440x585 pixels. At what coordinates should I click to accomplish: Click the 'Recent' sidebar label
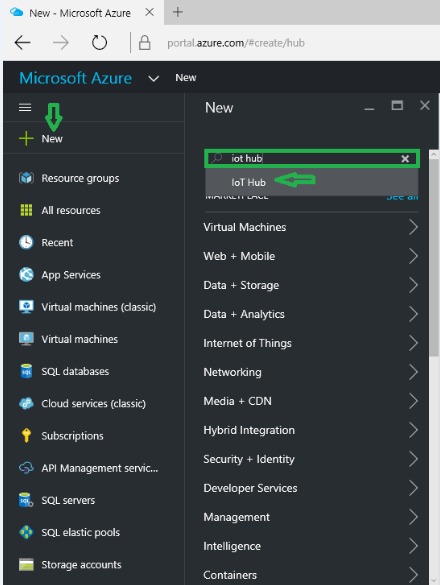(57, 243)
